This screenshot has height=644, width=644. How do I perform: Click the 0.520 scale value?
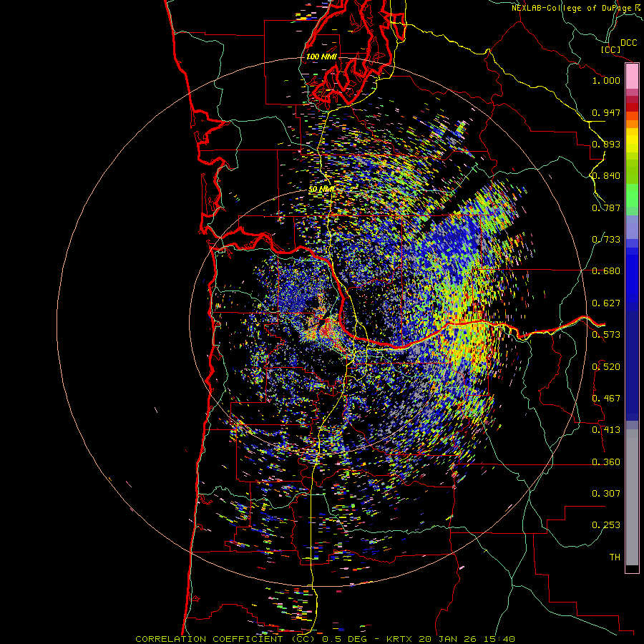coord(606,367)
